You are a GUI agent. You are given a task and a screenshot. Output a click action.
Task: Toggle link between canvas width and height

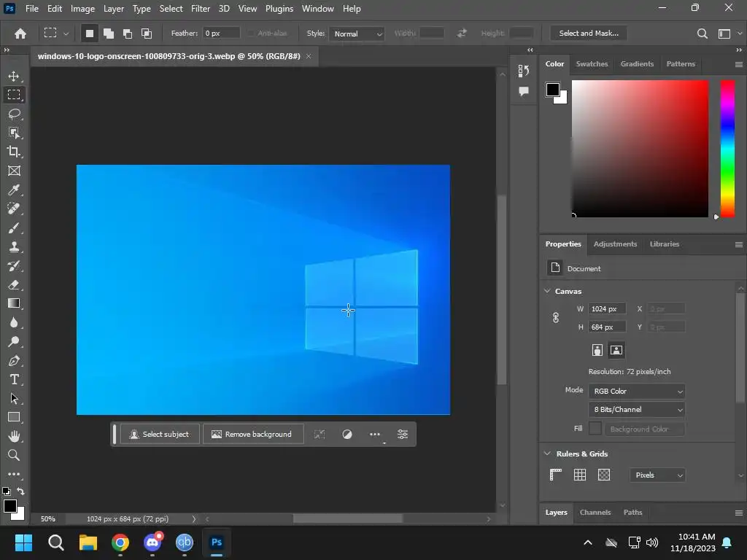tap(555, 318)
